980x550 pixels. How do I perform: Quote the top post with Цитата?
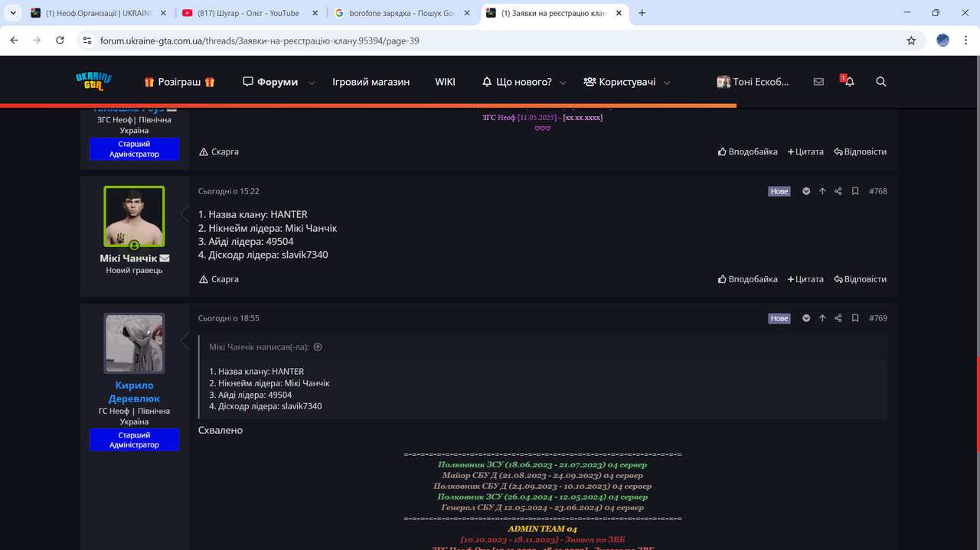[x=805, y=151]
